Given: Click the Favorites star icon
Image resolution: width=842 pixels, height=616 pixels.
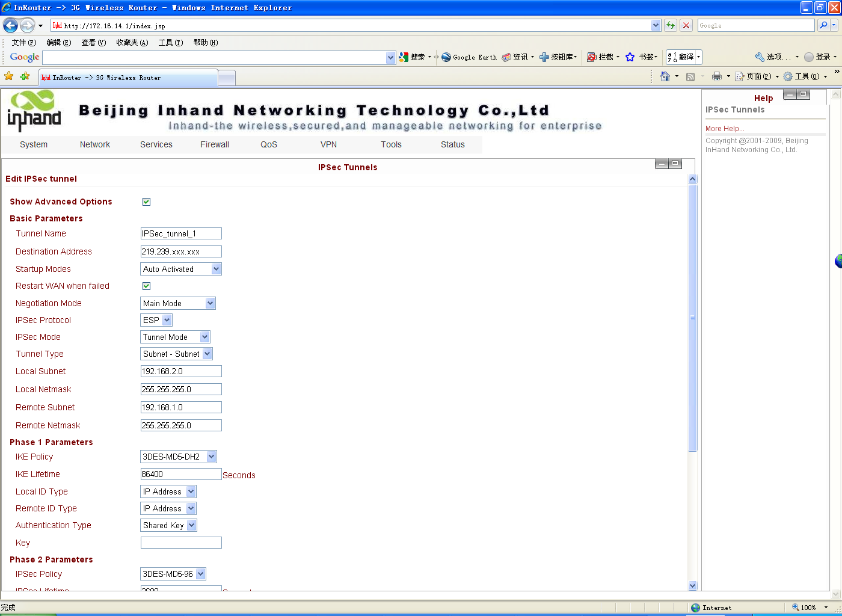Looking at the screenshot, I should [x=9, y=76].
